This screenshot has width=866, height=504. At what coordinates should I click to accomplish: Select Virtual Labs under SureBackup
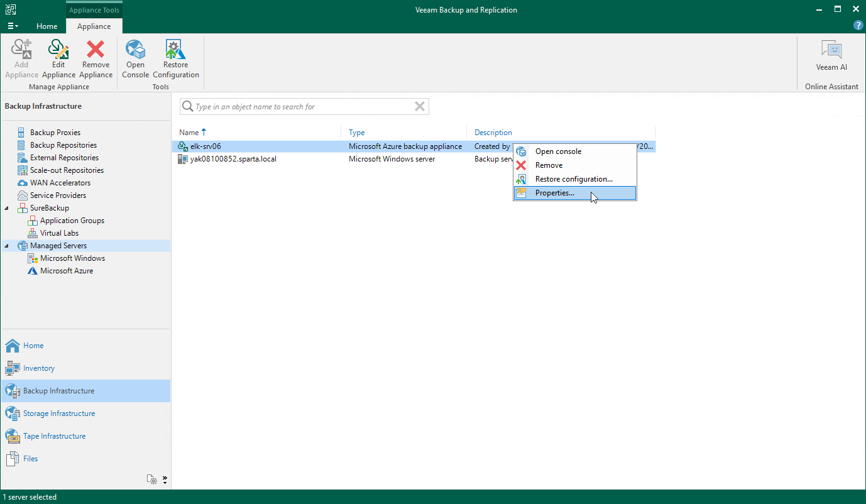[x=59, y=233]
